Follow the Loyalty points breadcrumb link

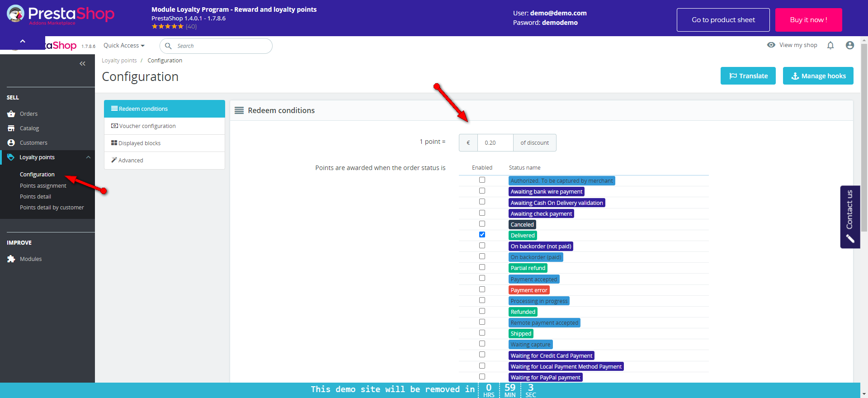pyautogui.click(x=119, y=61)
